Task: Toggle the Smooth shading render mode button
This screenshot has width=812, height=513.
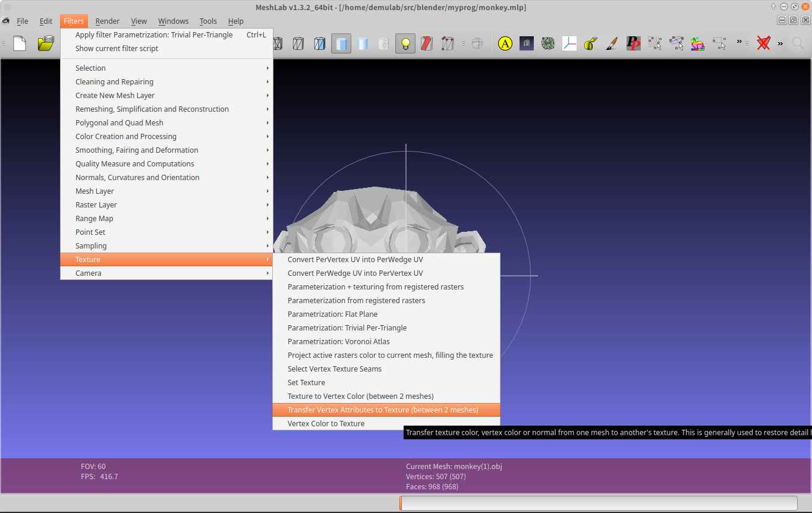Action: (x=363, y=43)
